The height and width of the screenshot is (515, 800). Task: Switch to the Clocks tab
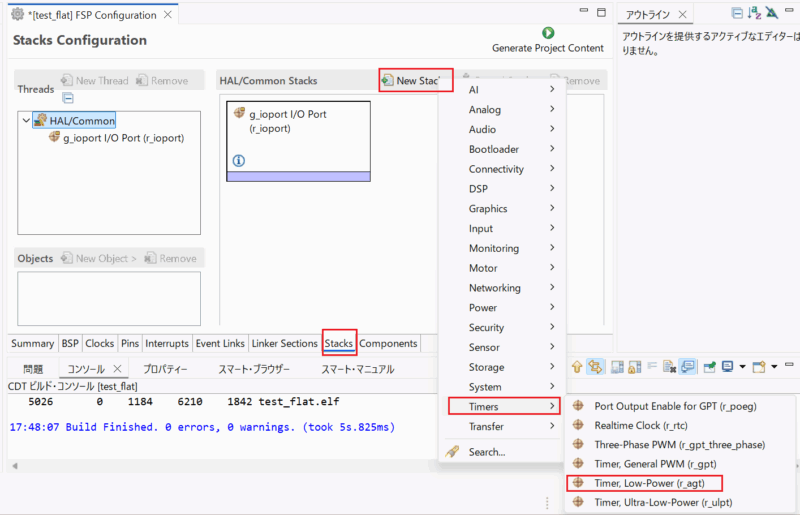[x=100, y=343]
